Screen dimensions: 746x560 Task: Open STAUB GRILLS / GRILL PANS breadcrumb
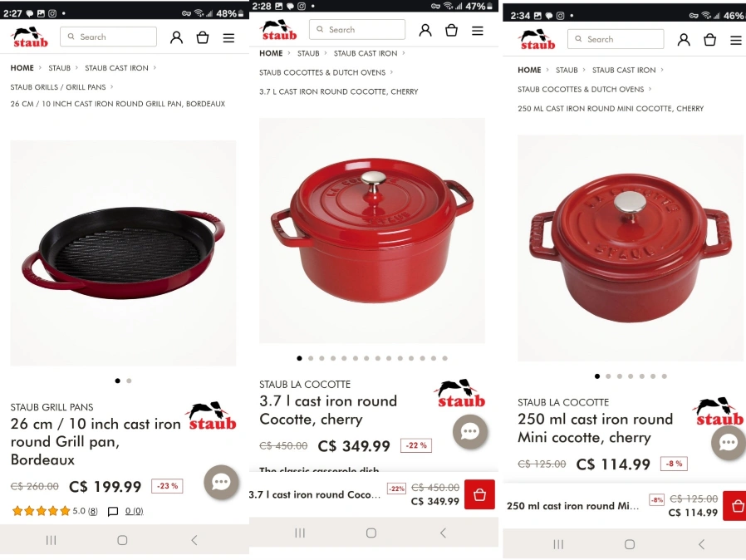click(x=58, y=87)
